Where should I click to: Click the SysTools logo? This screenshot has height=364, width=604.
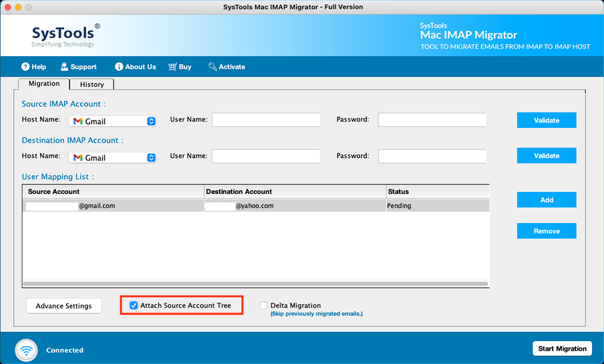point(65,36)
